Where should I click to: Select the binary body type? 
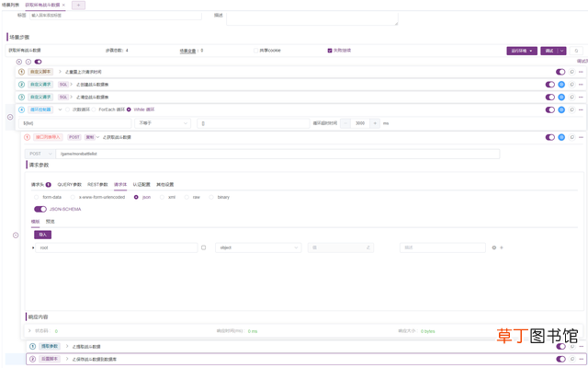click(211, 197)
